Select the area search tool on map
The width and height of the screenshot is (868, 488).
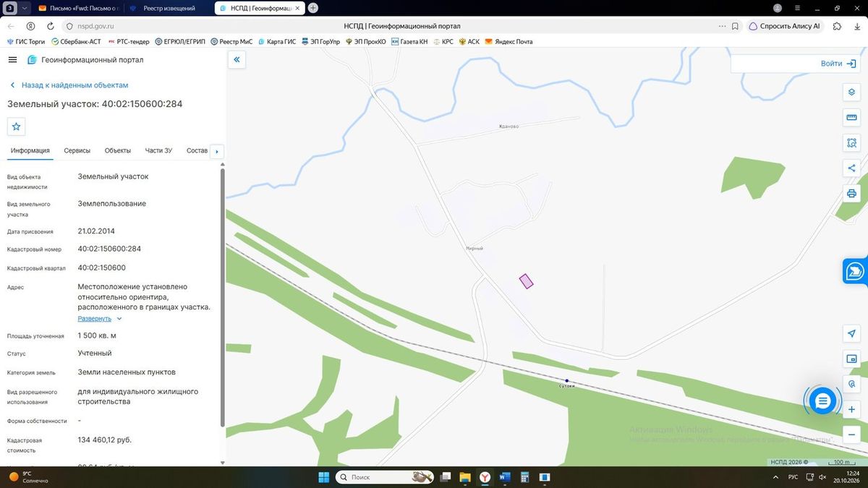(x=851, y=143)
